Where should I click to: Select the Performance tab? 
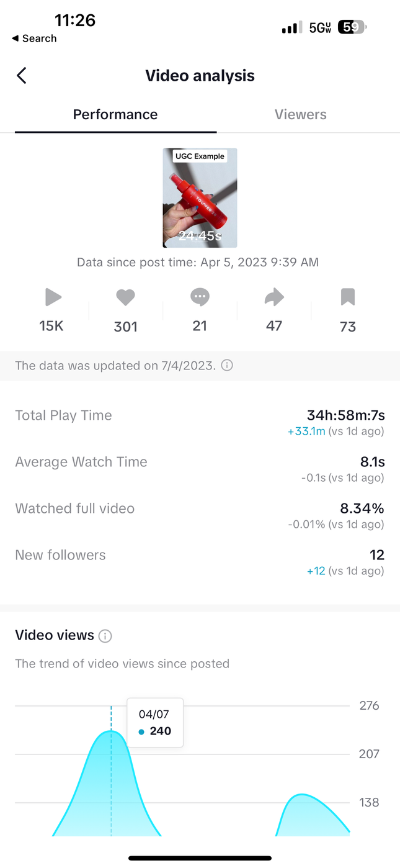tap(115, 115)
